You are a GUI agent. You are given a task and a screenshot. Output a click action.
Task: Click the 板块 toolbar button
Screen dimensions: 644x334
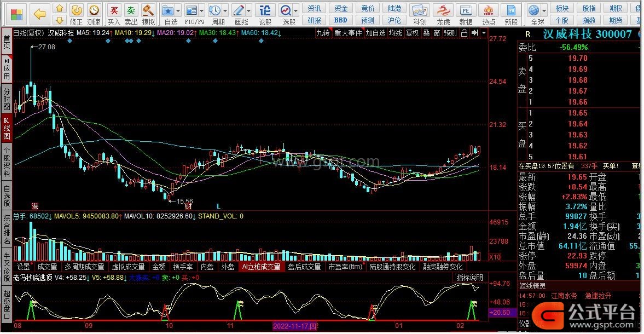coord(562,8)
